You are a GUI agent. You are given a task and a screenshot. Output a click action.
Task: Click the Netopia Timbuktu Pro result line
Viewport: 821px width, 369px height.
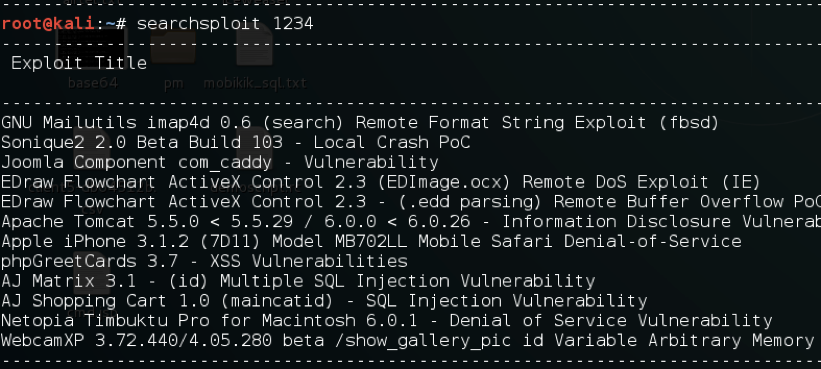[x=387, y=320]
